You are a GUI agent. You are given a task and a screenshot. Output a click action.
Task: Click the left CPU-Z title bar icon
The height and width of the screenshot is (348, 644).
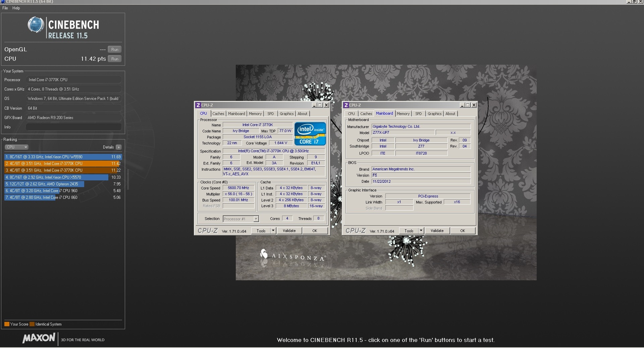198,105
